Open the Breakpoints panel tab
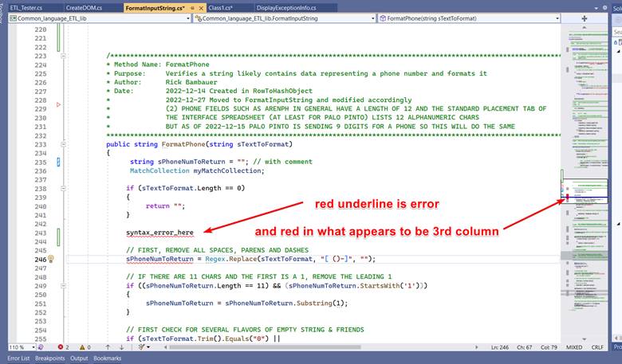This screenshot has width=622, height=364. [x=50, y=358]
